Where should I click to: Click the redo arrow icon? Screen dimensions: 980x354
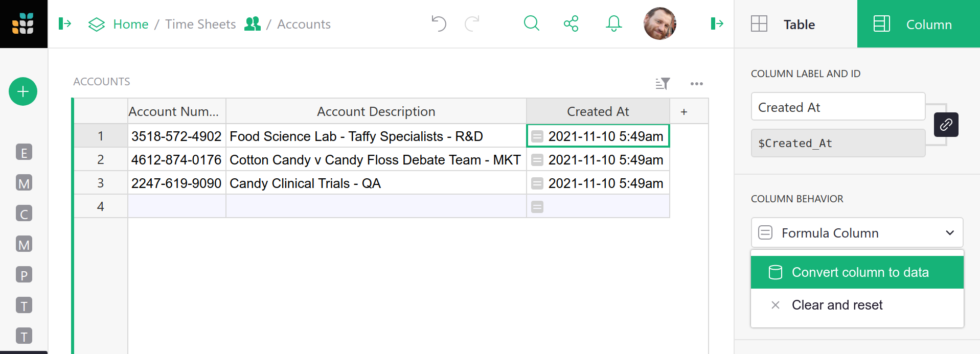pyautogui.click(x=472, y=23)
